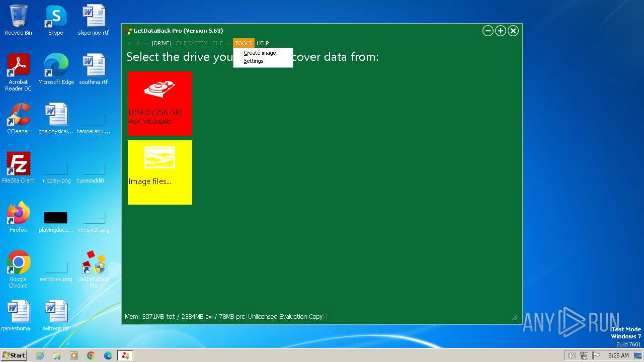Open the Recycle Bin desktop icon
644x362 pixels.
point(18,20)
